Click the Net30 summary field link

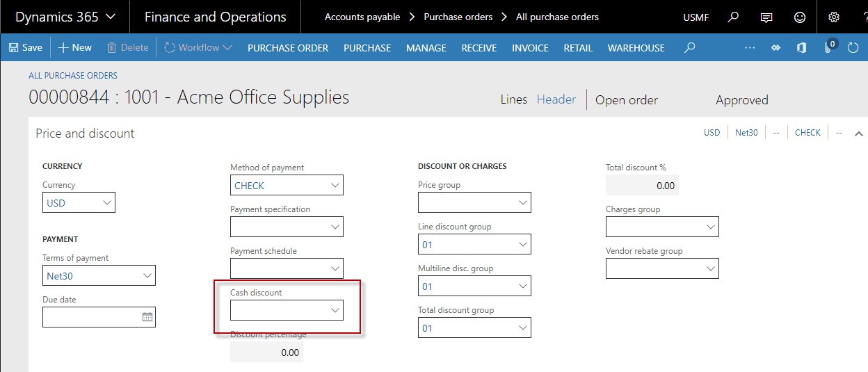(x=746, y=132)
